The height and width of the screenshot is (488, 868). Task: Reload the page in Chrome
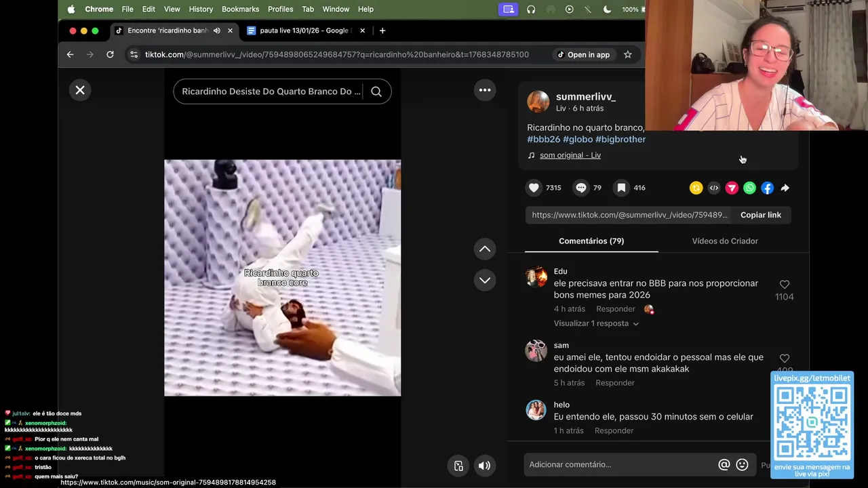tap(110, 54)
